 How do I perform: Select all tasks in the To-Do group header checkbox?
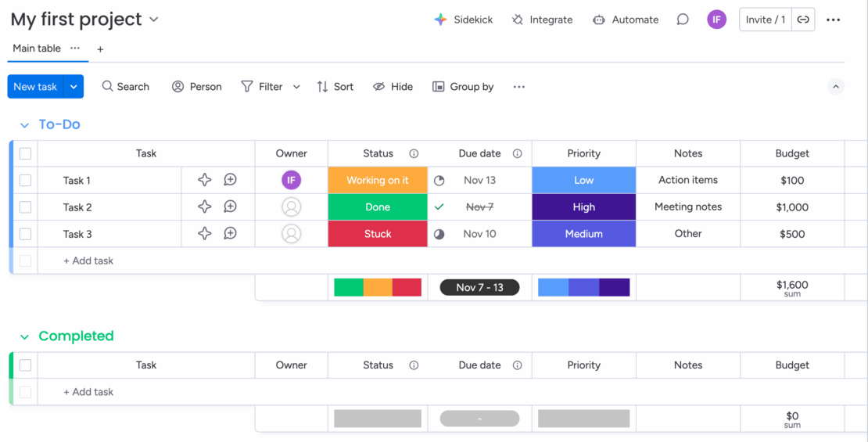click(25, 153)
